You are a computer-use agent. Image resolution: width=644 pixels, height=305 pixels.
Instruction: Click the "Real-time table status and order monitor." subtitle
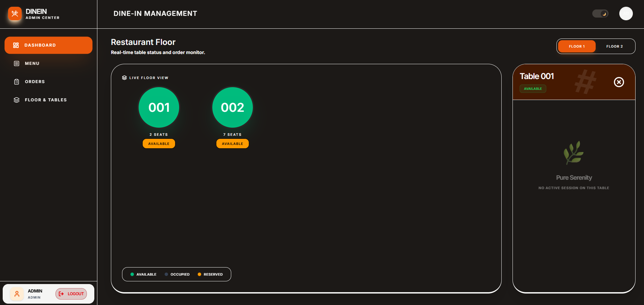coord(158,52)
